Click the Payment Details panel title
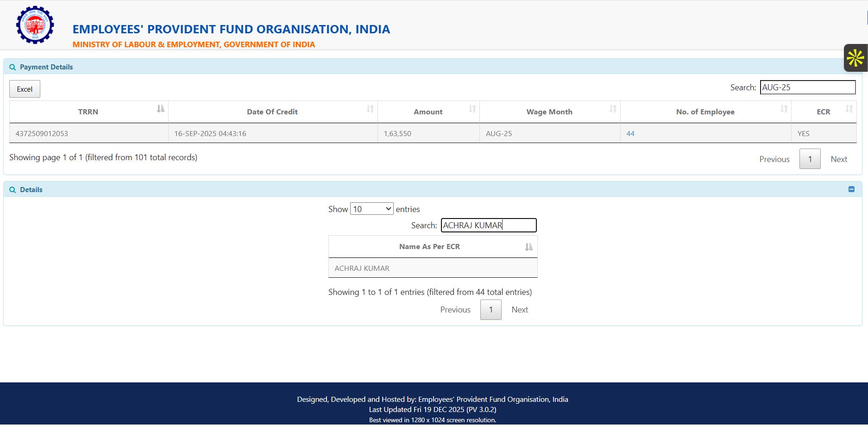868x431 pixels. (x=46, y=67)
